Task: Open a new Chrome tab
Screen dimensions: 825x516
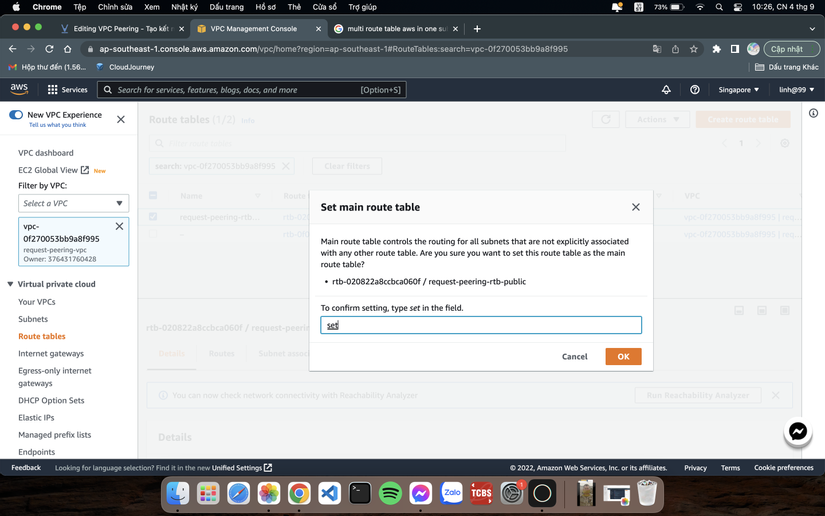Action: coord(477,29)
